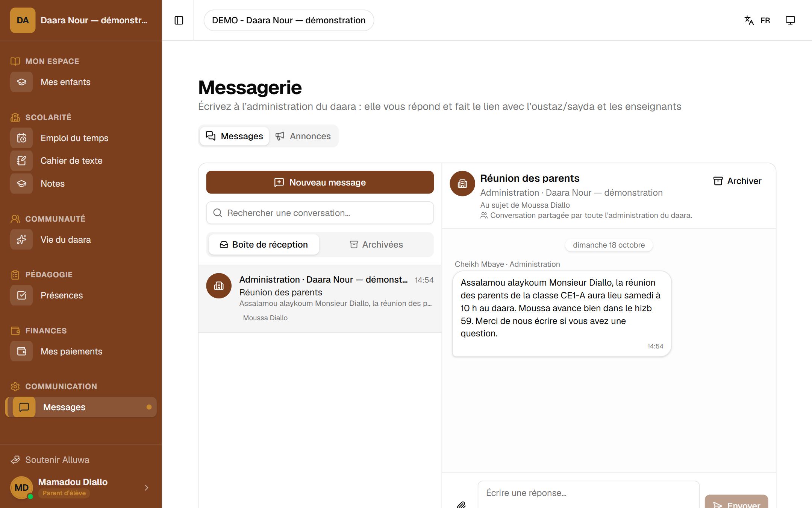Viewport: 812px width, 508px height.
Task: Expand Mamadou Diallo profile chevron
Action: 146,488
